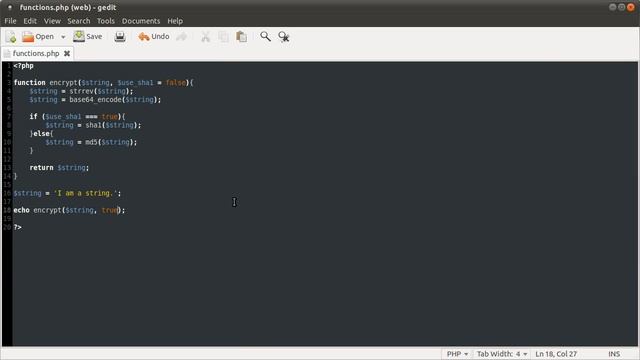
Task: Open the Tab Width dropdown
Action: pos(502,354)
